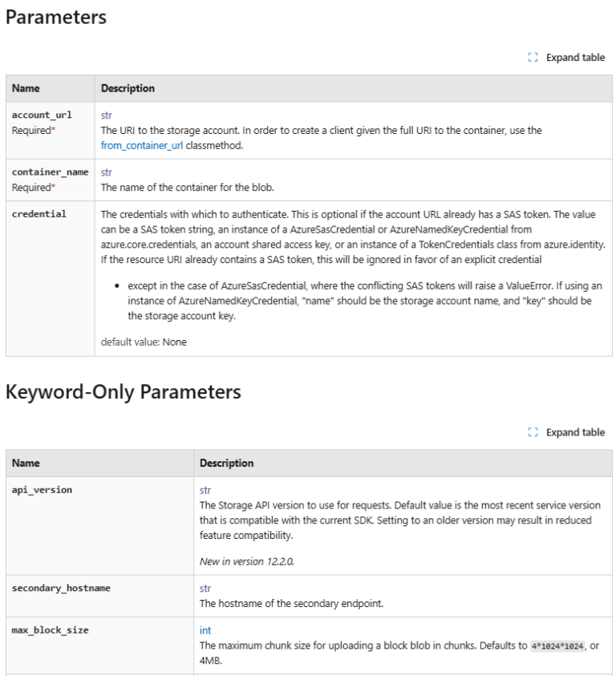Click the 4*1024*1024 inline code snippet

[x=557, y=646]
